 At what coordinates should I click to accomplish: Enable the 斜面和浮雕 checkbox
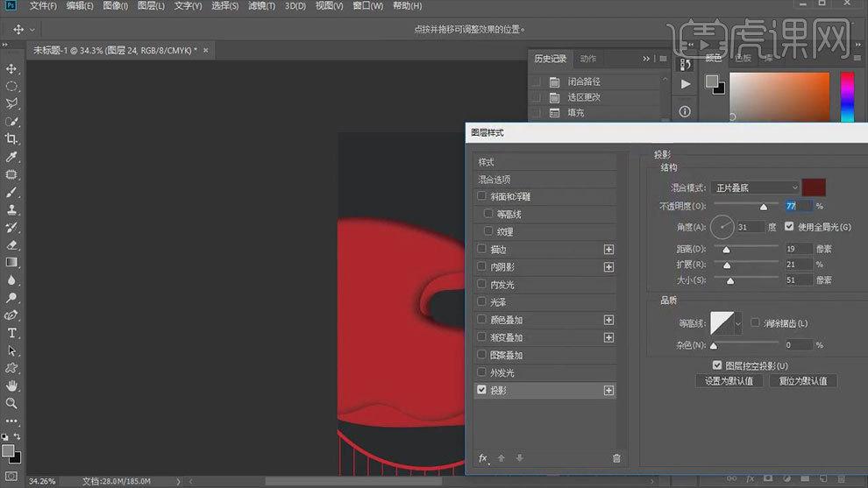pyautogui.click(x=481, y=196)
